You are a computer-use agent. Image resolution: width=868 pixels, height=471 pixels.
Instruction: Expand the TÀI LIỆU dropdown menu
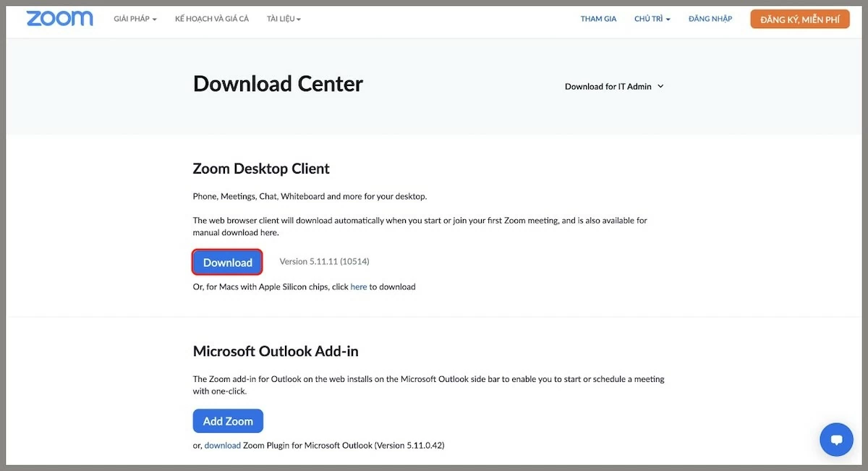click(284, 19)
